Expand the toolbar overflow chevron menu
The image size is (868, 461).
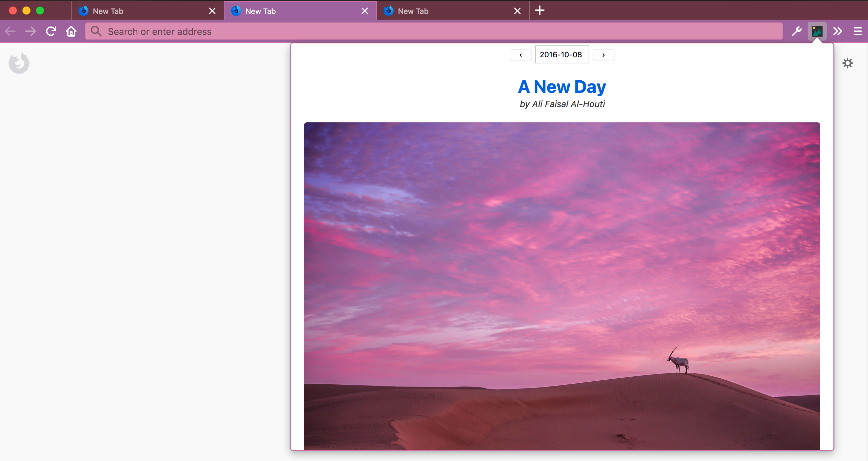tap(837, 32)
